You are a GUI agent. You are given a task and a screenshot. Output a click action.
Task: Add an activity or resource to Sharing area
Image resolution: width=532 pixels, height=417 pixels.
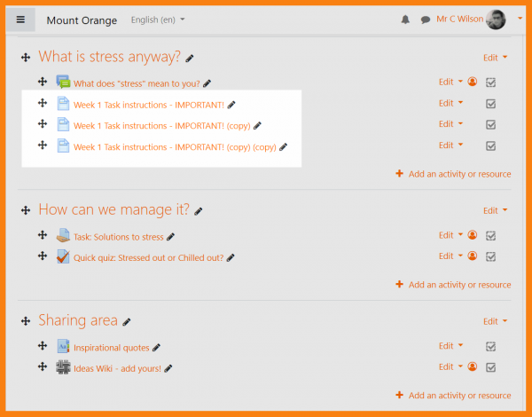[453, 395]
